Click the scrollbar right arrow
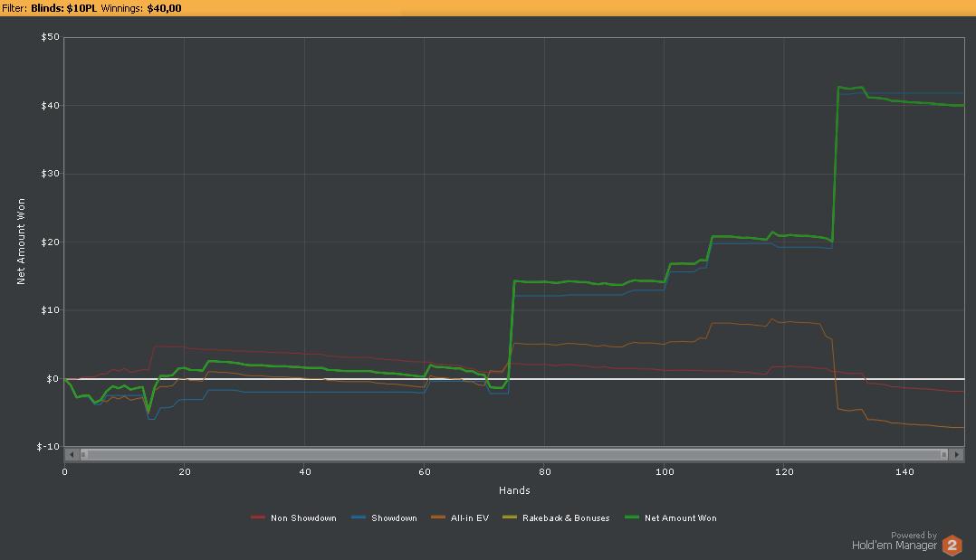This screenshot has width=976, height=560. coord(957,454)
